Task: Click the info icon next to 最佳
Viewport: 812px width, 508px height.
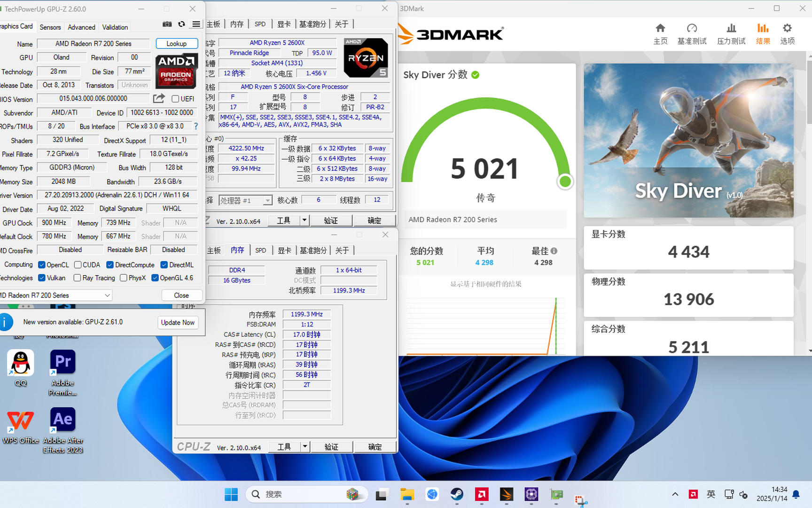Action: coord(554,251)
